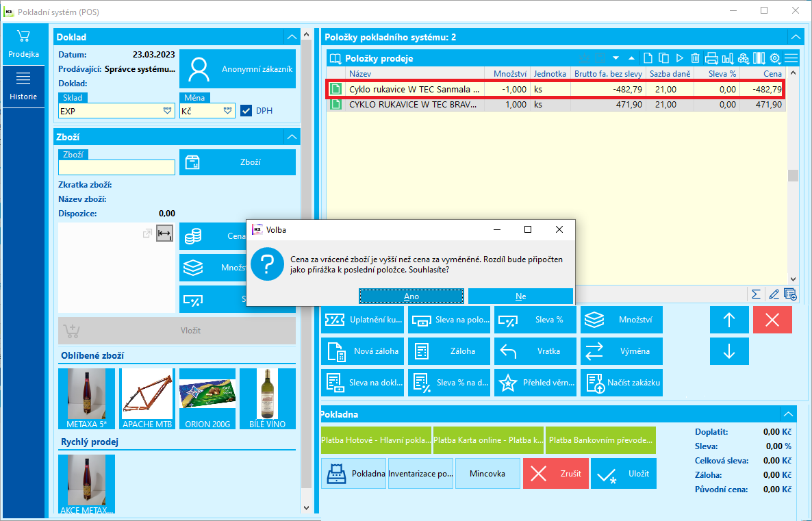The width and height of the screenshot is (812, 521).
Task: Select ORION 200G favorite thumbnail
Action: click(x=207, y=398)
